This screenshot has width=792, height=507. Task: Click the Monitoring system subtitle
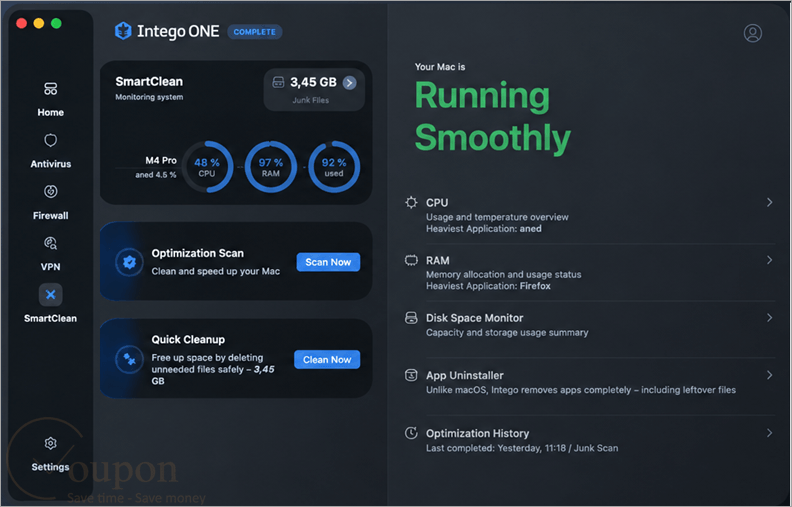(x=149, y=97)
